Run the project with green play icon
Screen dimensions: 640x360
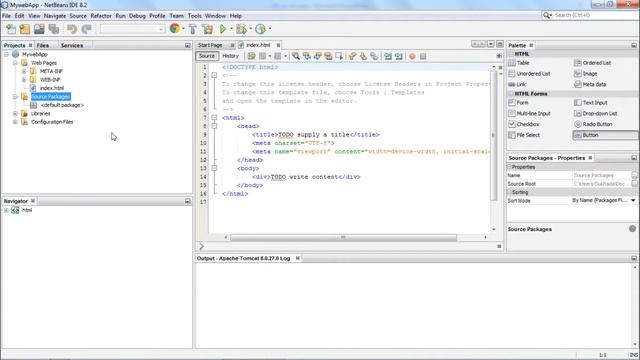(x=223, y=29)
